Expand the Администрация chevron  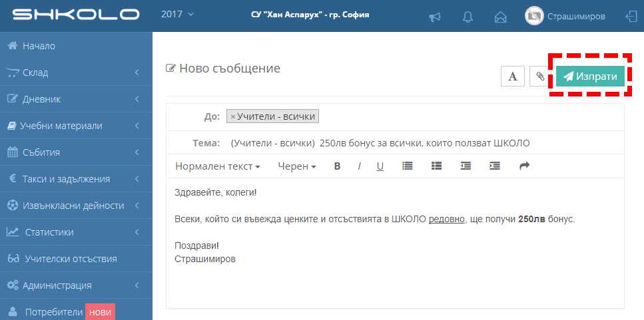(x=137, y=285)
